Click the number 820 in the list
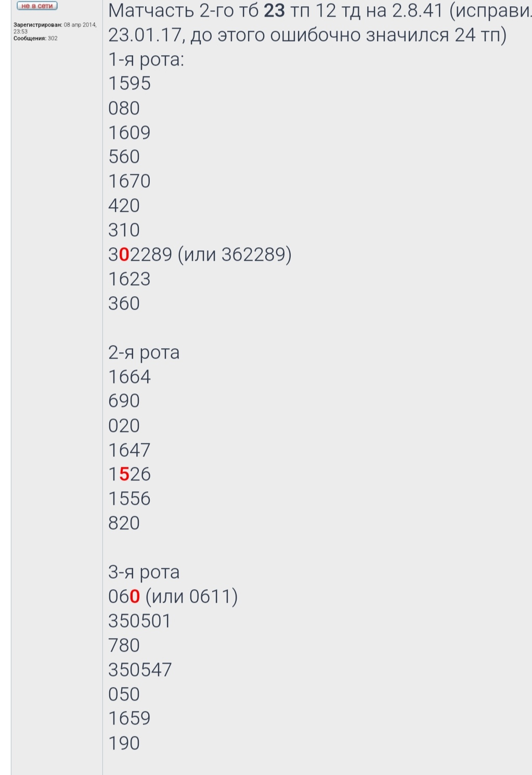Screen dimensions: 532x775 (124, 523)
